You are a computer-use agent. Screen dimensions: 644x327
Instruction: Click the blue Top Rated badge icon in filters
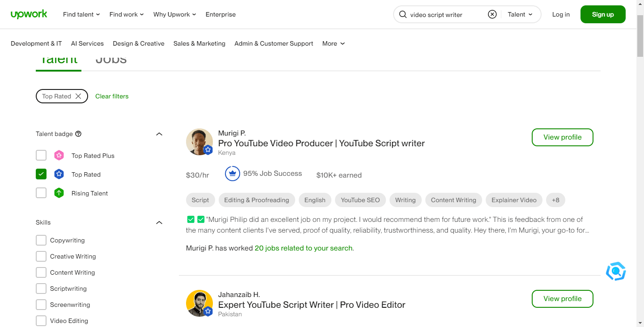59,174
